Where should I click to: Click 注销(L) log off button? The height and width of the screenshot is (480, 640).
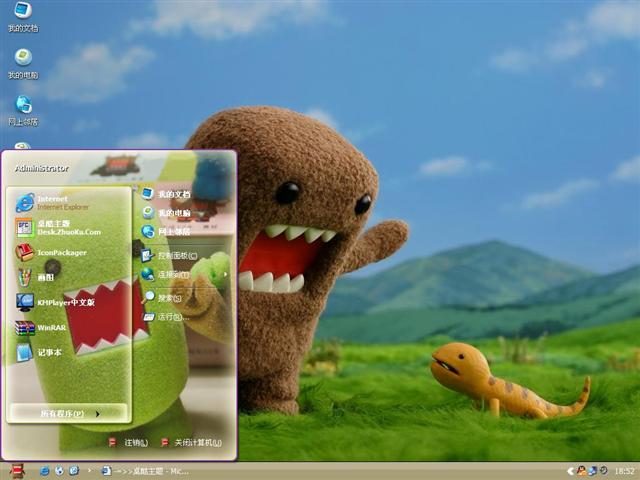coord(129,442)
